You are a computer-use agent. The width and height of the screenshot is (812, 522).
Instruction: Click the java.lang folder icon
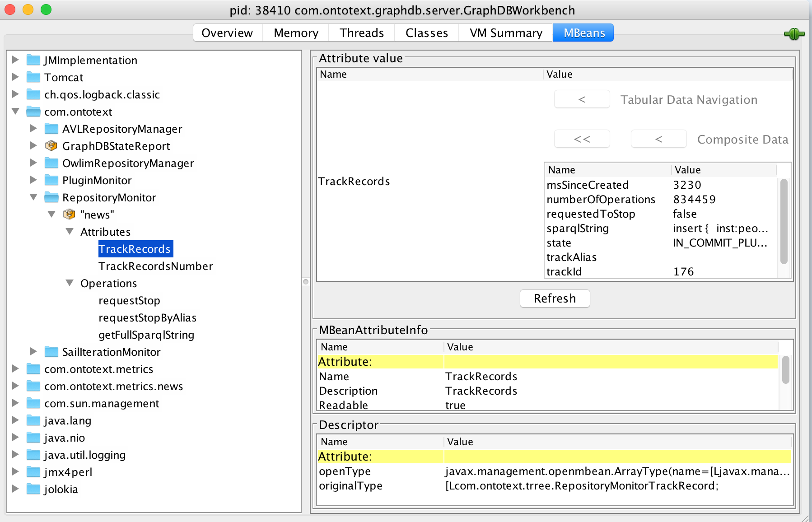click(33, 420)
